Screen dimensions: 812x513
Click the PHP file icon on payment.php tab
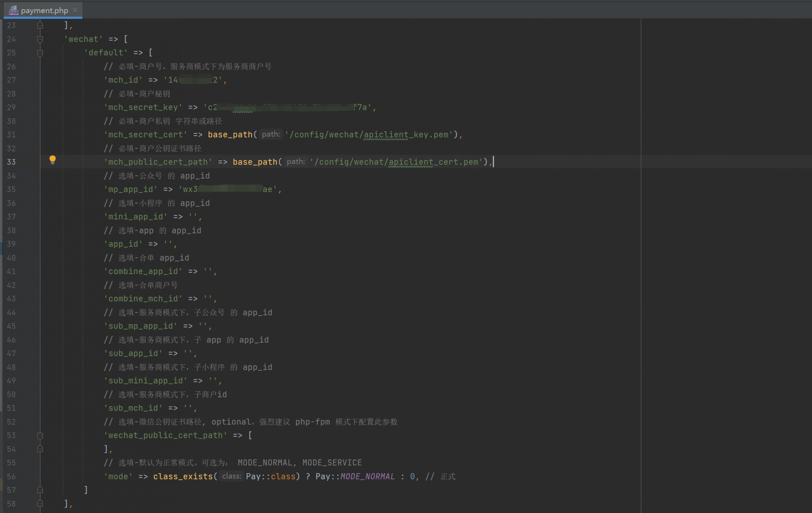pyautogui.click(x=14, y=10)
